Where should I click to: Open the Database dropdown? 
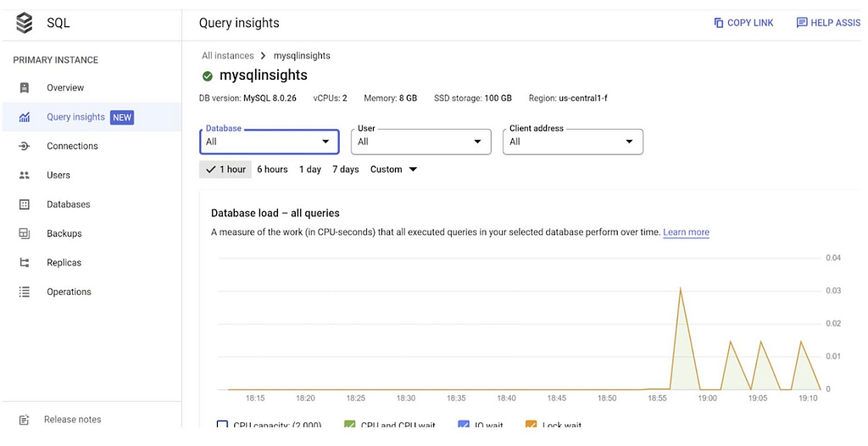[x=269, y=142]
